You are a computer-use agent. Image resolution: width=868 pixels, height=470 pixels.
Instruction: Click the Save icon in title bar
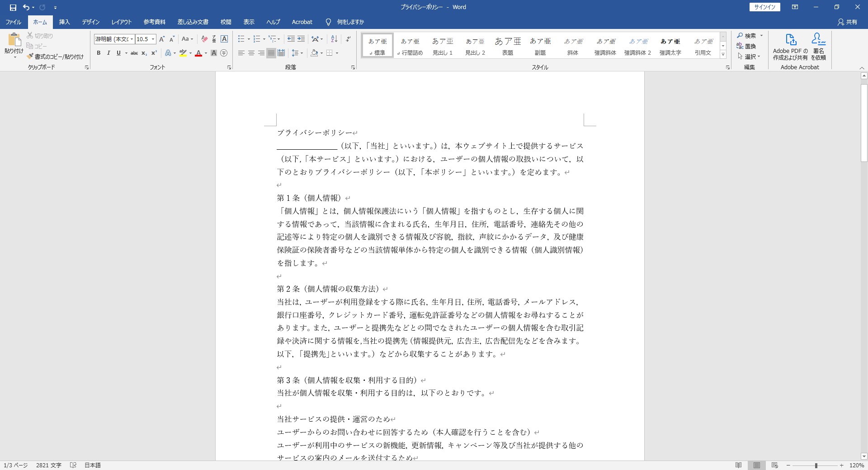point(13,7)
